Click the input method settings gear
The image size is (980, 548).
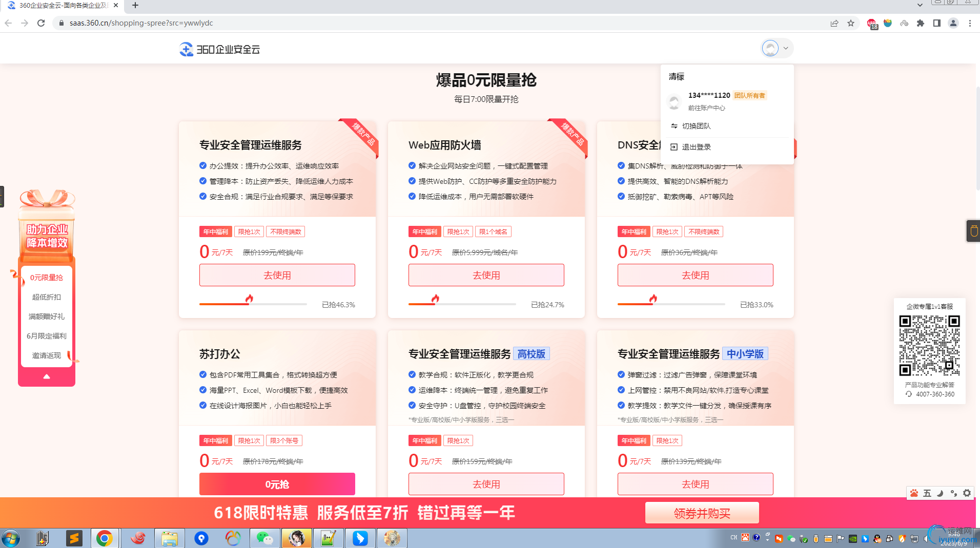click(x=967, y=493)
